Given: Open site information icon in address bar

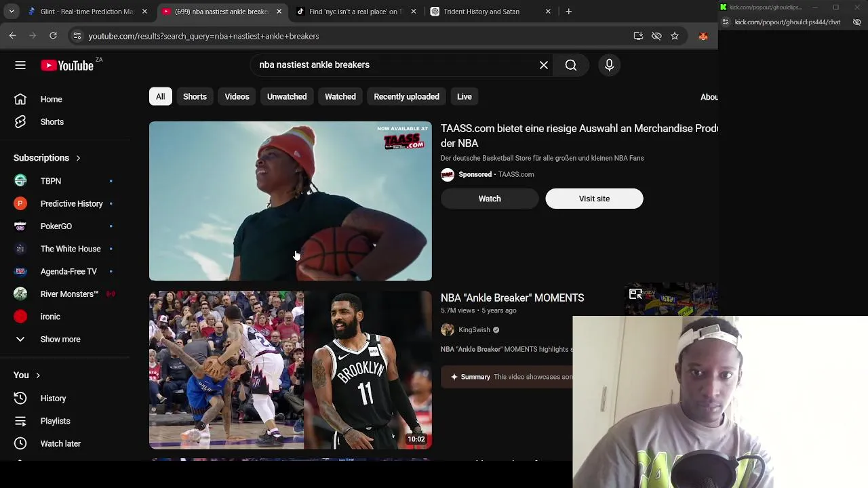Looking at the screenshot, I should (77, 36).
